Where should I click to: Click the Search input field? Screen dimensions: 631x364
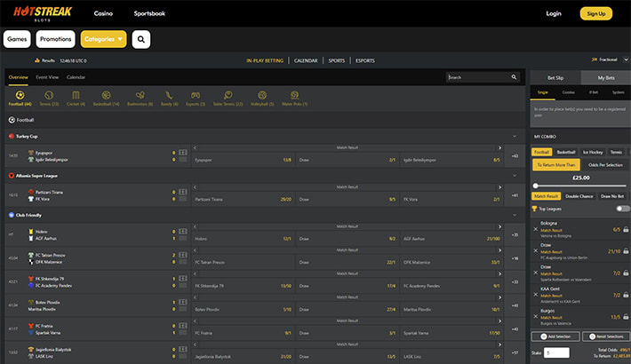pos(480,77)
